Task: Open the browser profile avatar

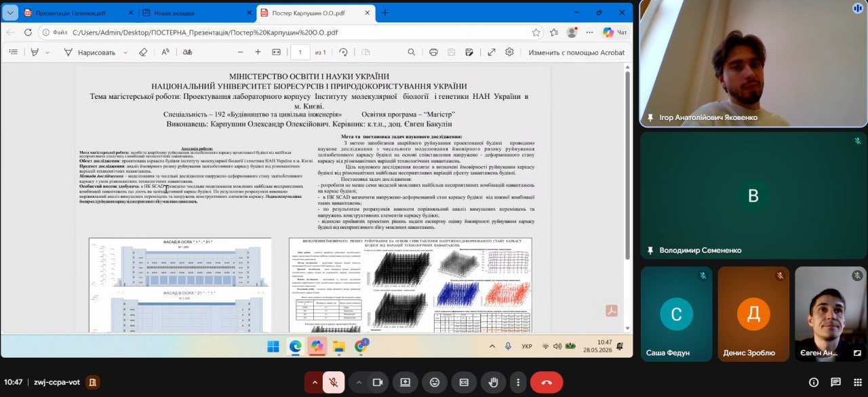Action: tap(572, 32)
